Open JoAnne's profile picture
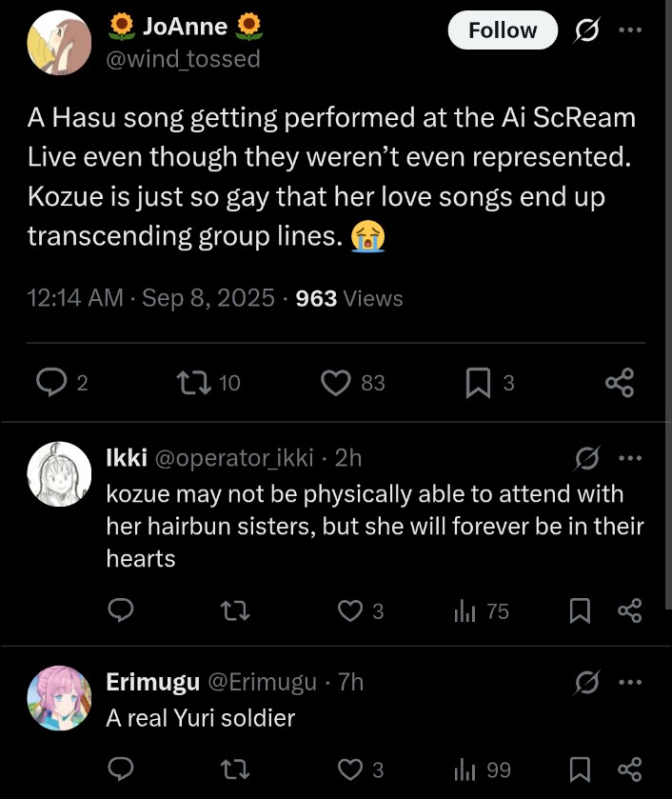The width and height of the screenshot is (672, 799). point(59,43)
